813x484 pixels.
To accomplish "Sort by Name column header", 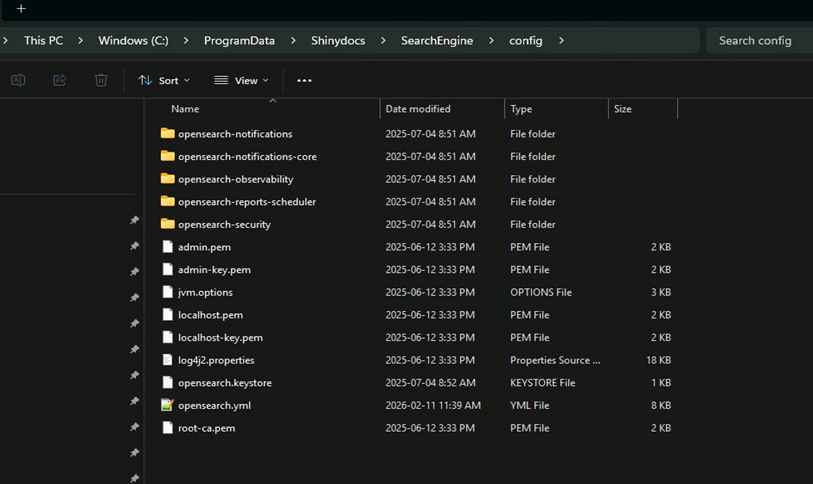I will point(185,109).
